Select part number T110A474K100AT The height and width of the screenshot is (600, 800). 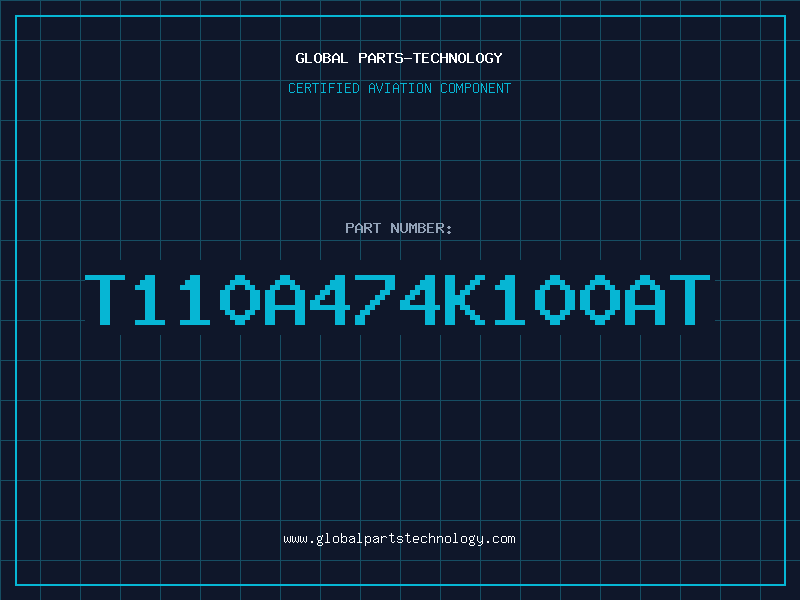397,299
